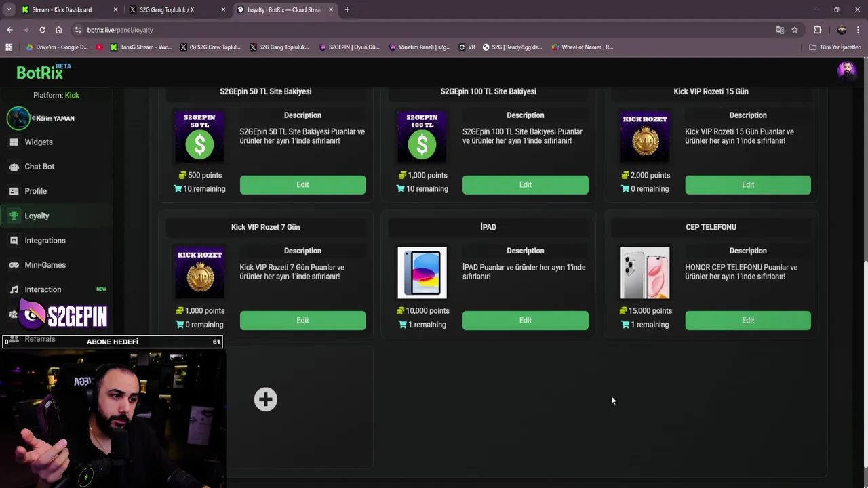
Task: Bookmark this page with star icon
Action: coord(795,30)
